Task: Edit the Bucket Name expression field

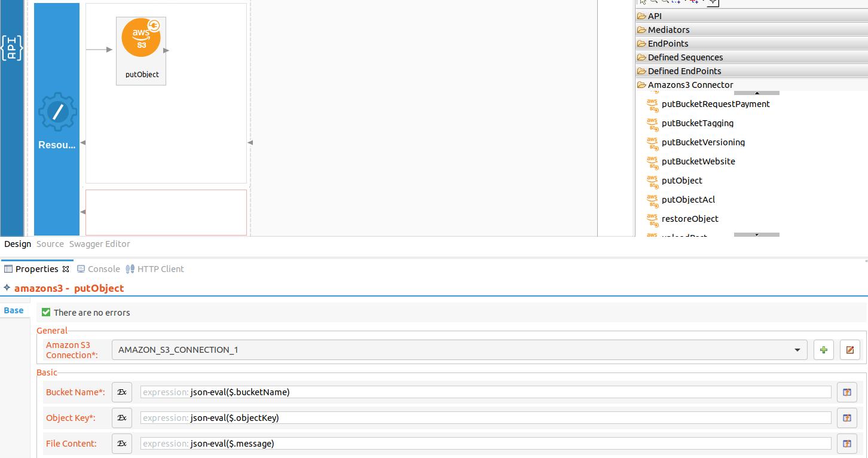Action: pyautogui.click(x=485, y=392)
